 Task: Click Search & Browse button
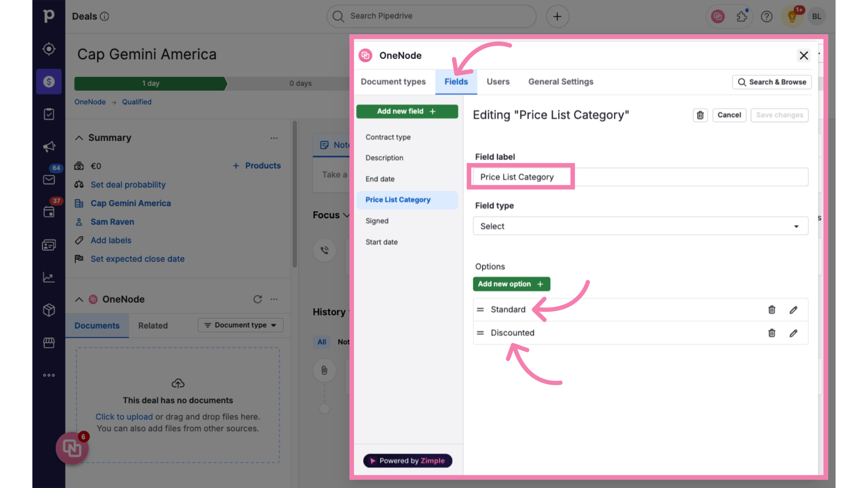coord(772,82)
